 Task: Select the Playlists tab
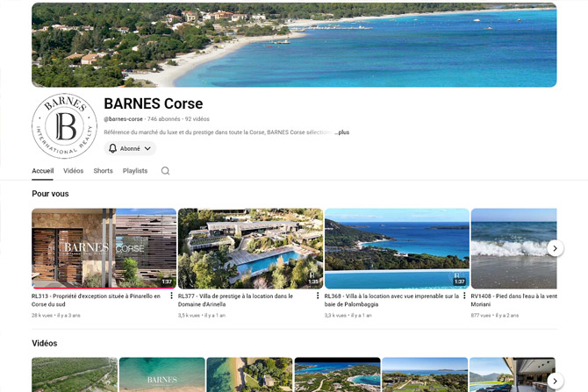pos(135,171)
